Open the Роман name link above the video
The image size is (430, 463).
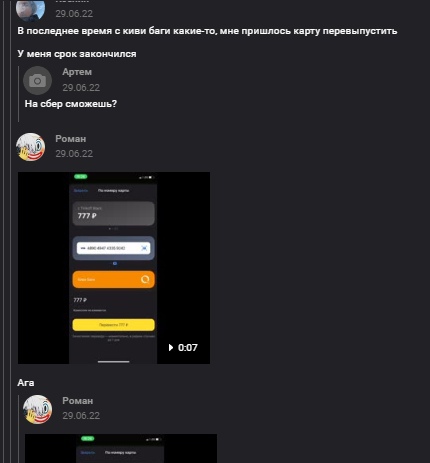coord(71,138)
